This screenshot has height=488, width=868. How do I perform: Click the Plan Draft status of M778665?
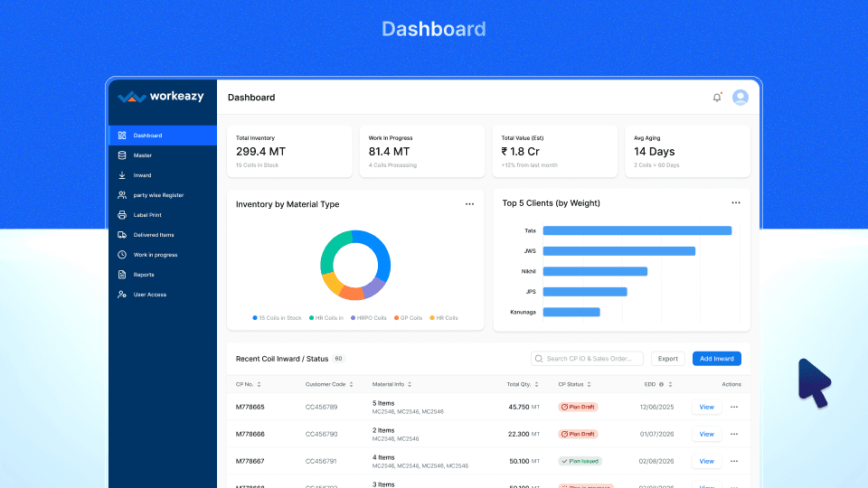pyautogui.click(x=578, y=408)
